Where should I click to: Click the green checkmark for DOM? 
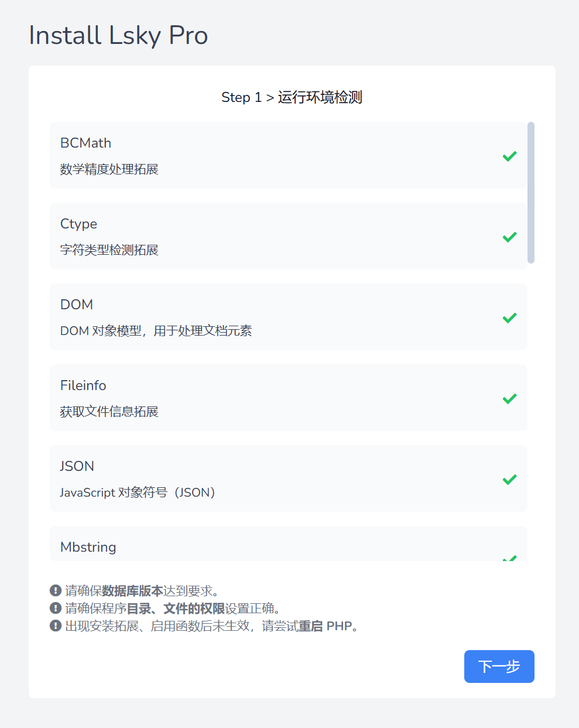(509, 317)
